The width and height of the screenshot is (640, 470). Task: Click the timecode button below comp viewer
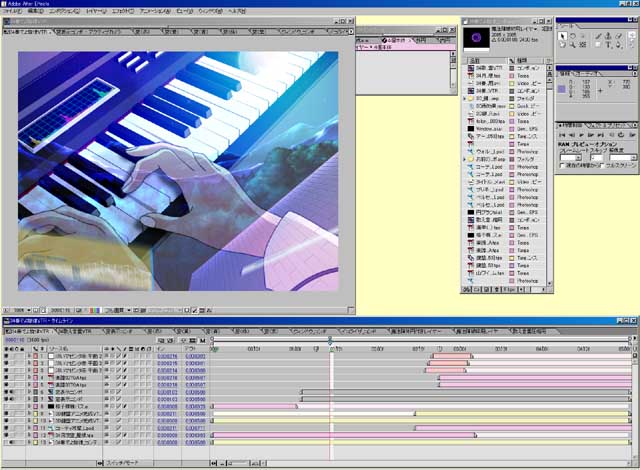(60, 310)
